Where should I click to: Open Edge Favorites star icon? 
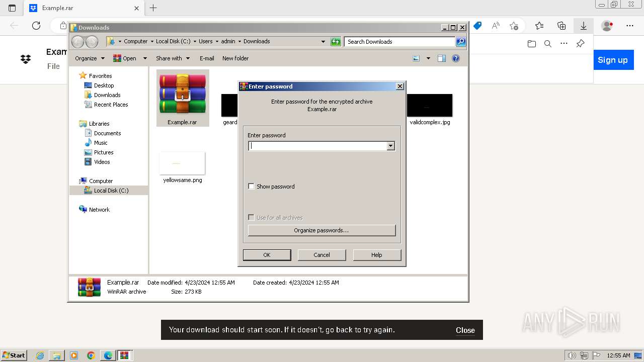tap(539, 26)
